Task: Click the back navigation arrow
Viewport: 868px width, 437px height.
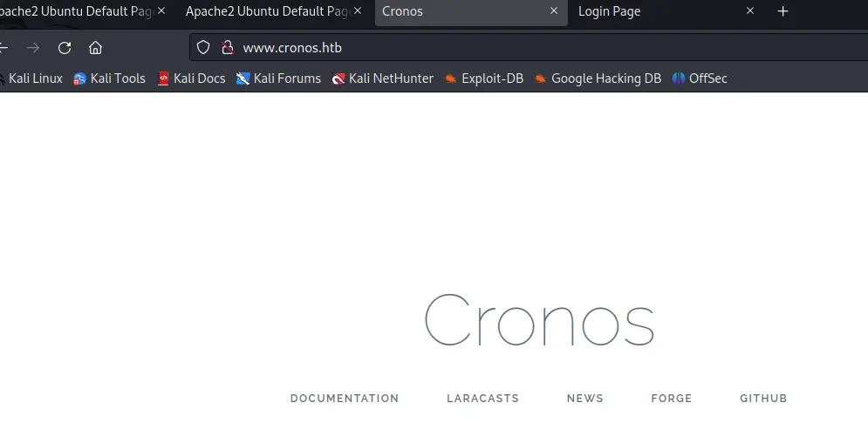Action: tap(3, 48)
